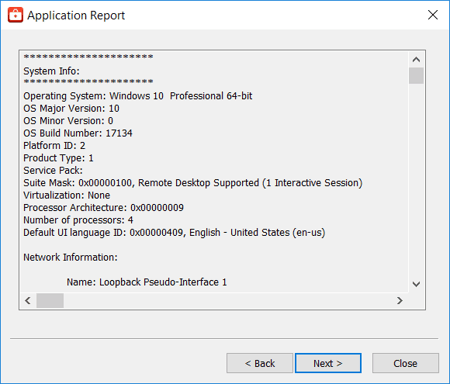Click the Close button
The height and width of the screenshot is (384, 450).
click(405, 363)
